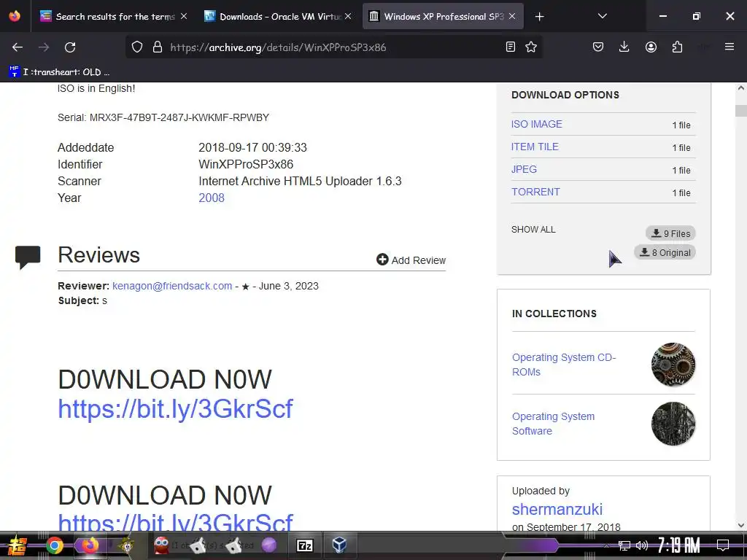747x560 pixels.
Task: Open the Firefox extensions panel
Action: pyautogui.click(x=677, y=47)
